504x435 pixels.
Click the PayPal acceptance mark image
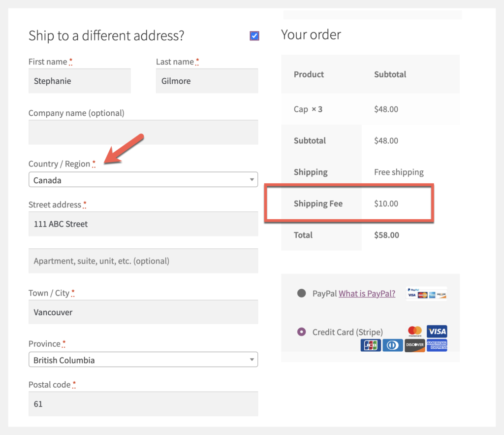426,293
